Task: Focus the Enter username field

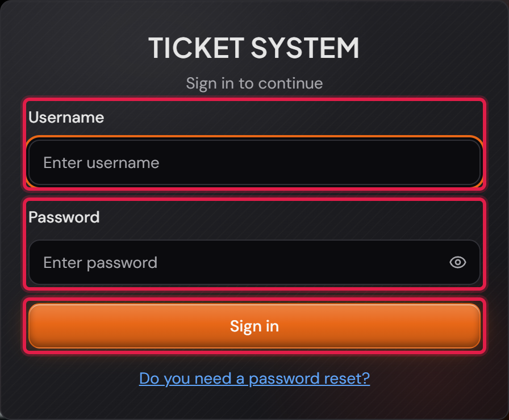Action: tap(254, 162)
